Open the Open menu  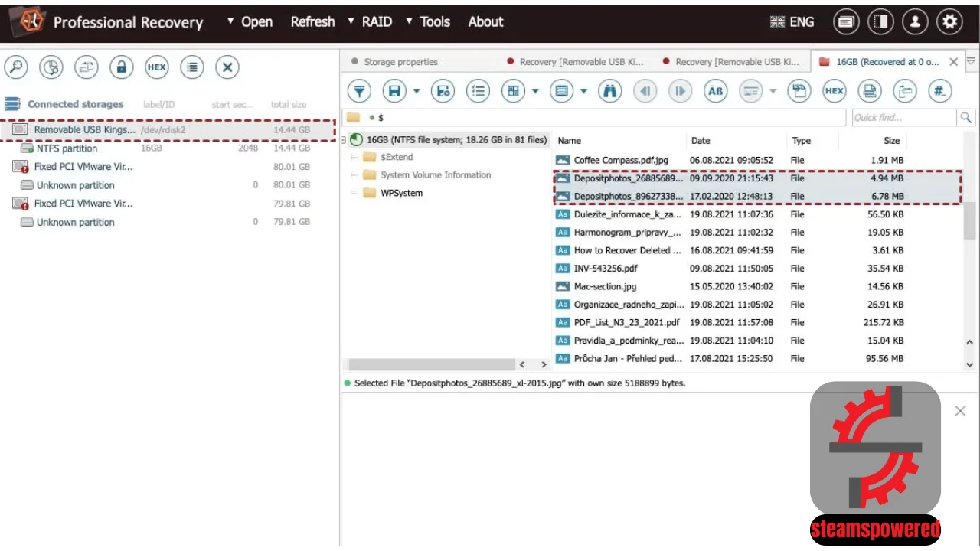(250, 22)
